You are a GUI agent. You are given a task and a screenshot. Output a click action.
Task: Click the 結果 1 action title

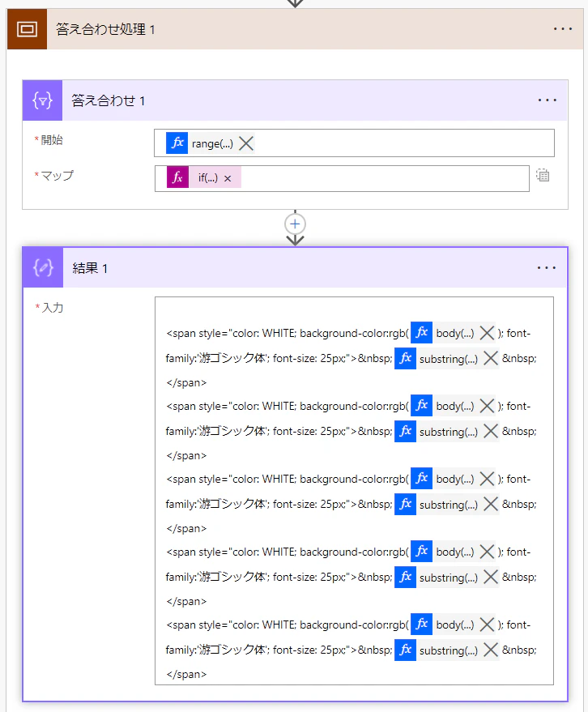tap(90, 268)
